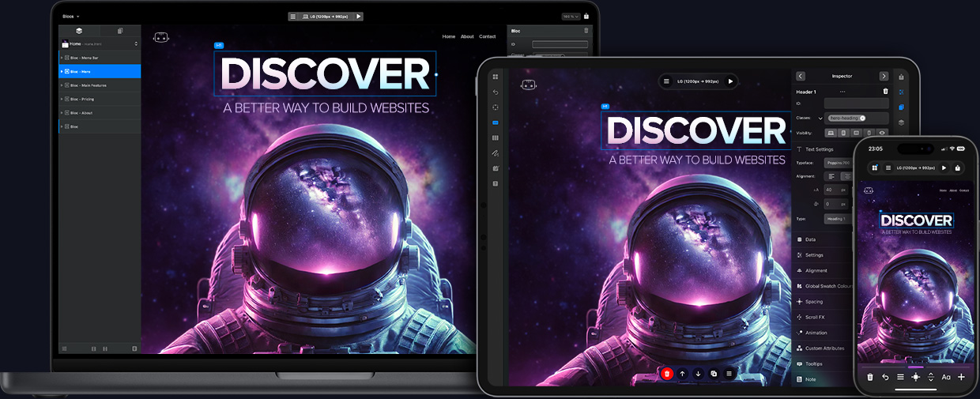Expand the Classes chevron in tablet inspector
This screenshot has width=980, height=399.
pos(820,118)
